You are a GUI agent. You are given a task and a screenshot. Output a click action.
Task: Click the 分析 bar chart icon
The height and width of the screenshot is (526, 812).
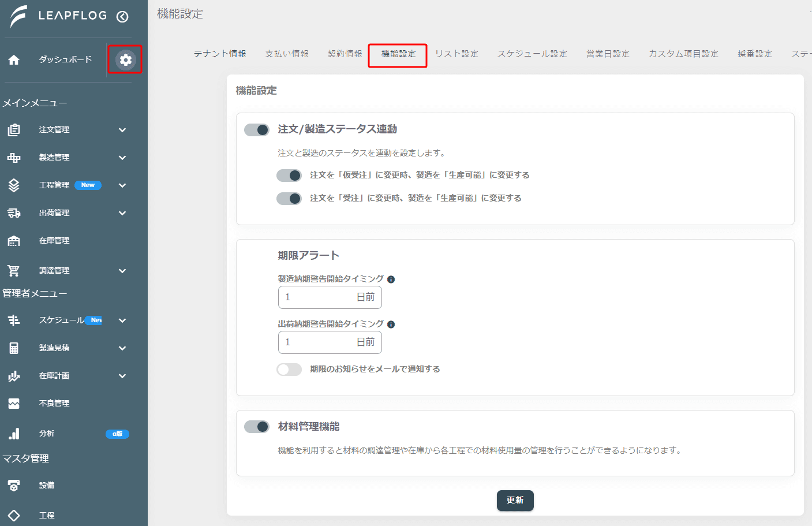14,434
